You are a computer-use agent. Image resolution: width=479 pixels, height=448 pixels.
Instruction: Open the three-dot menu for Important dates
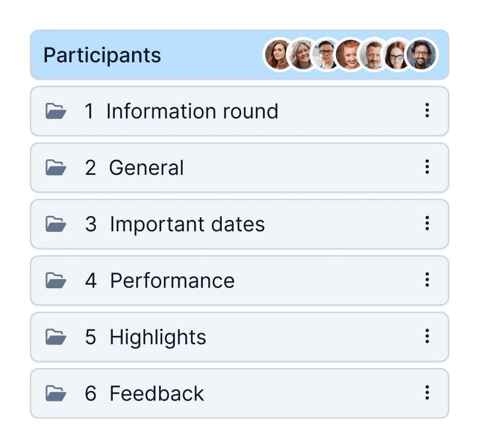pos(427,223)
